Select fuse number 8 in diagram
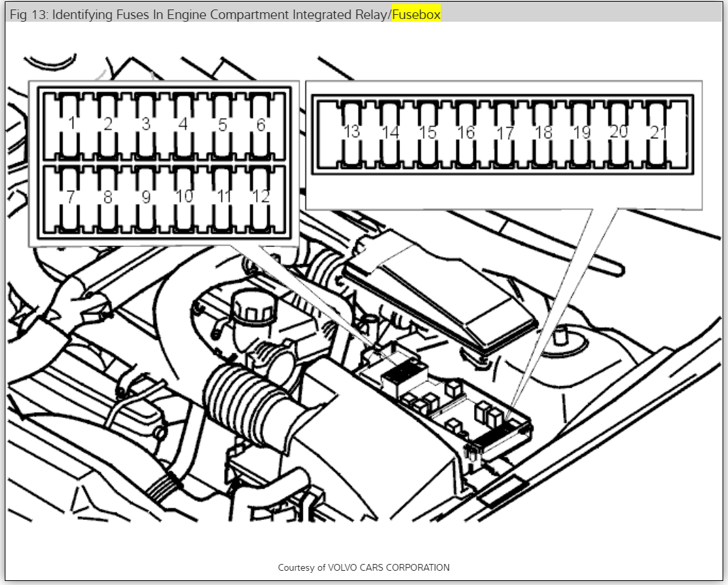The image size is (728, 585). pyautogui.click(x=108, y=198)
